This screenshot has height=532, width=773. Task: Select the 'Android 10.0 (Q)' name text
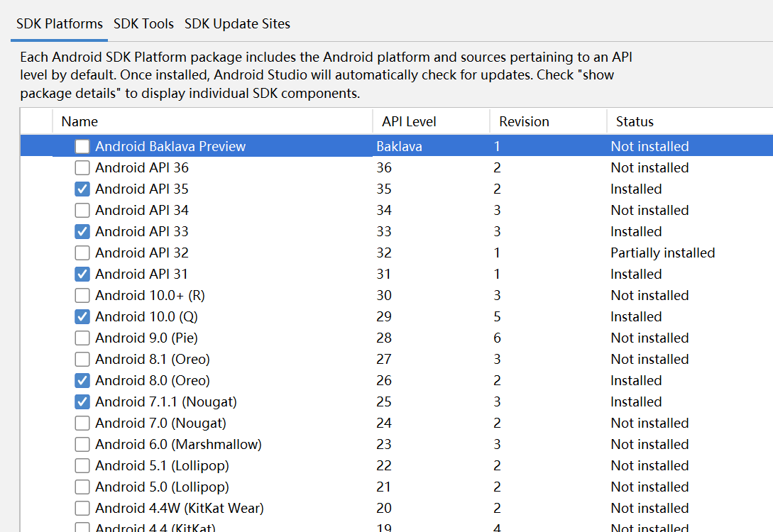(x=146, y=317)
